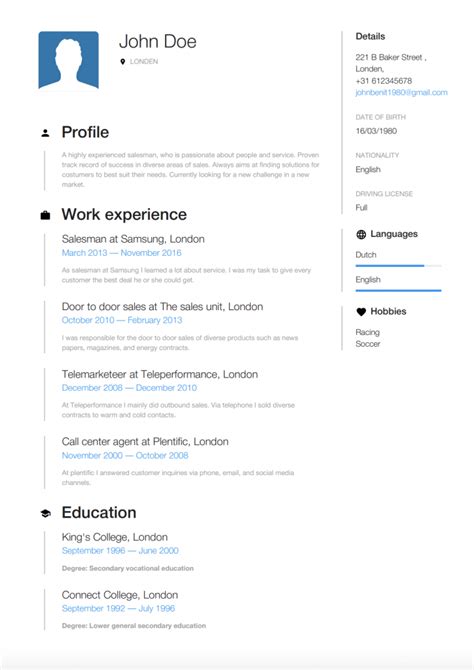The image size is (474, 670).
Task: Click the briefcase icon beside Work experience
Action: coord(45,215)
